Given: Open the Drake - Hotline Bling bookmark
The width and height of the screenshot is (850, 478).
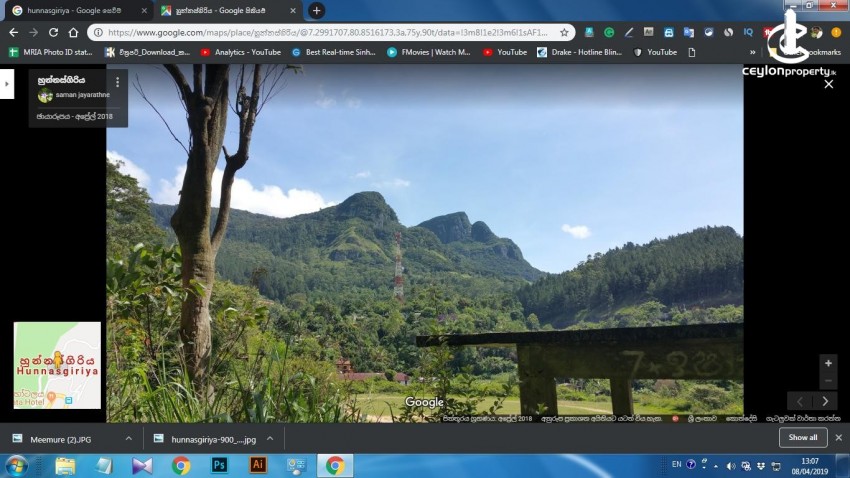Looking at the screenshot, I should (x=578, y=52).
